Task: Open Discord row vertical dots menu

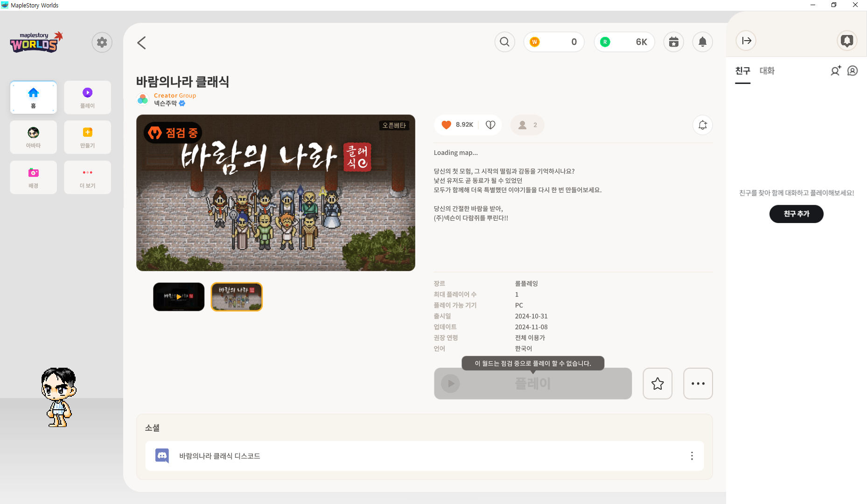Action: (692, 456)
